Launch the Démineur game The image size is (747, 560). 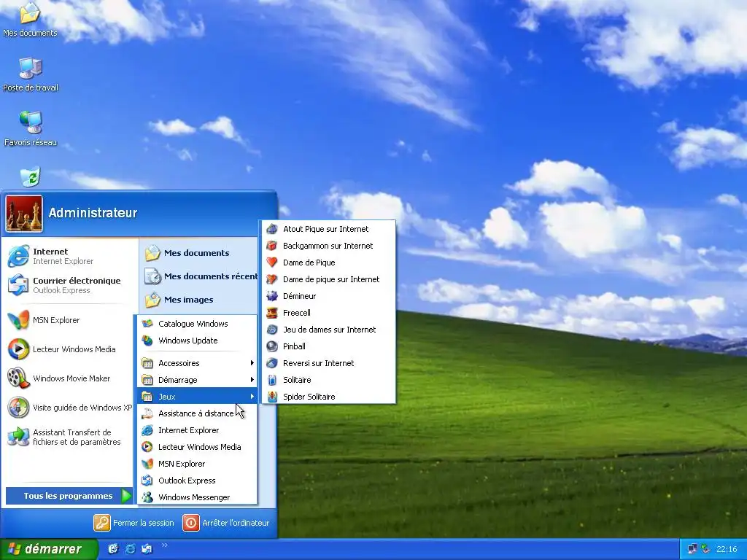coord(328,296)
